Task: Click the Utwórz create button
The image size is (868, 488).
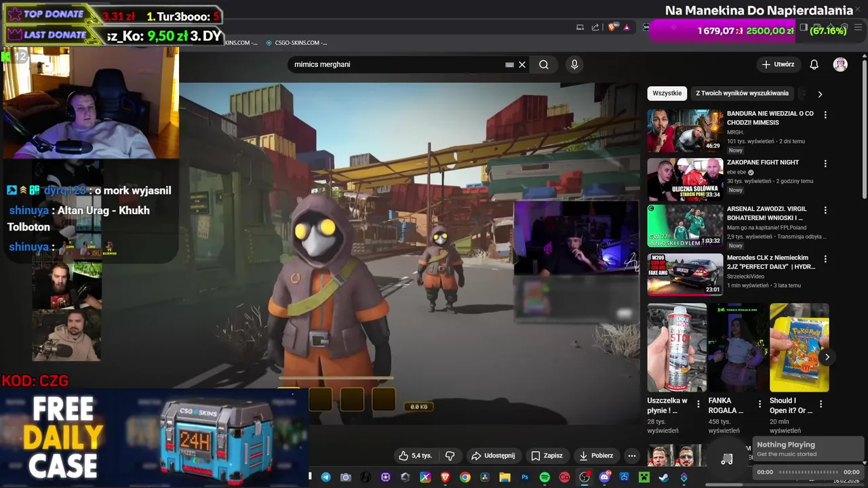Action: (778, 64)
